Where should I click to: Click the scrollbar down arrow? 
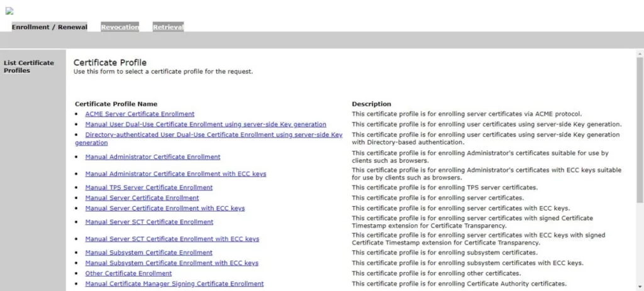[x=640, y=287]
